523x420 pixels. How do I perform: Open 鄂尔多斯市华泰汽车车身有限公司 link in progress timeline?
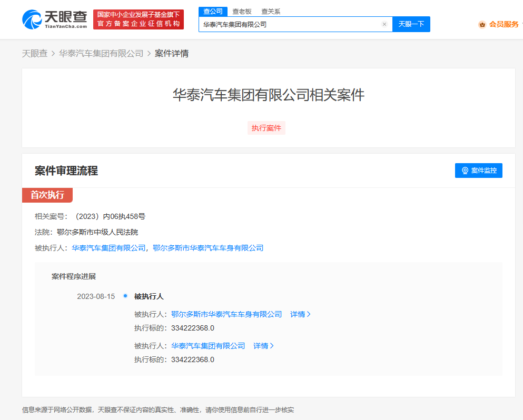(226, 314)
